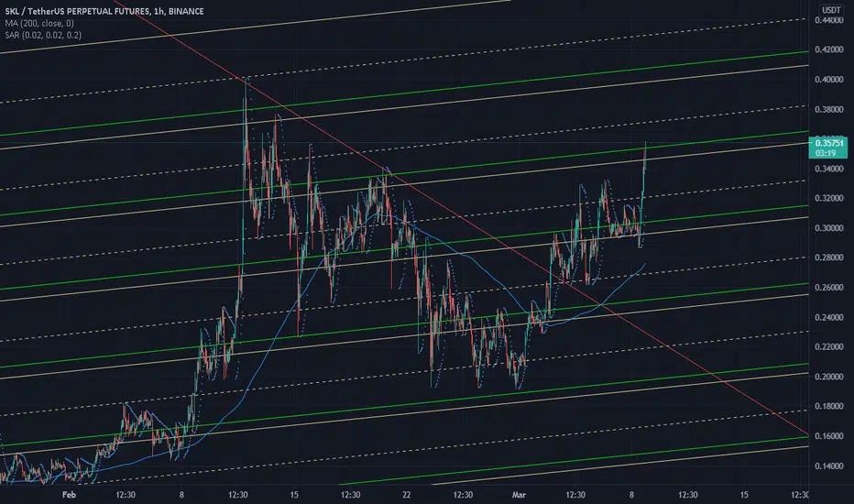Click the 0.40000 price axis label

coord(829,80)
